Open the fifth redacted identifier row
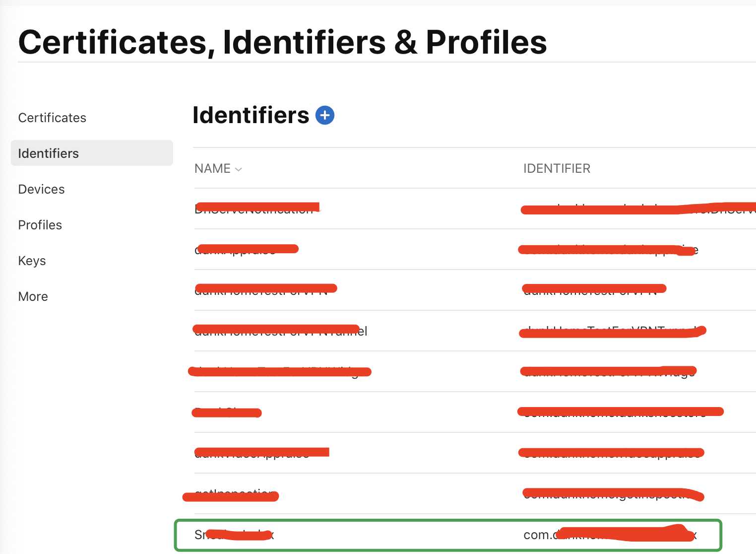The height and width of the screenshot is (554, 756). [475, 371]
